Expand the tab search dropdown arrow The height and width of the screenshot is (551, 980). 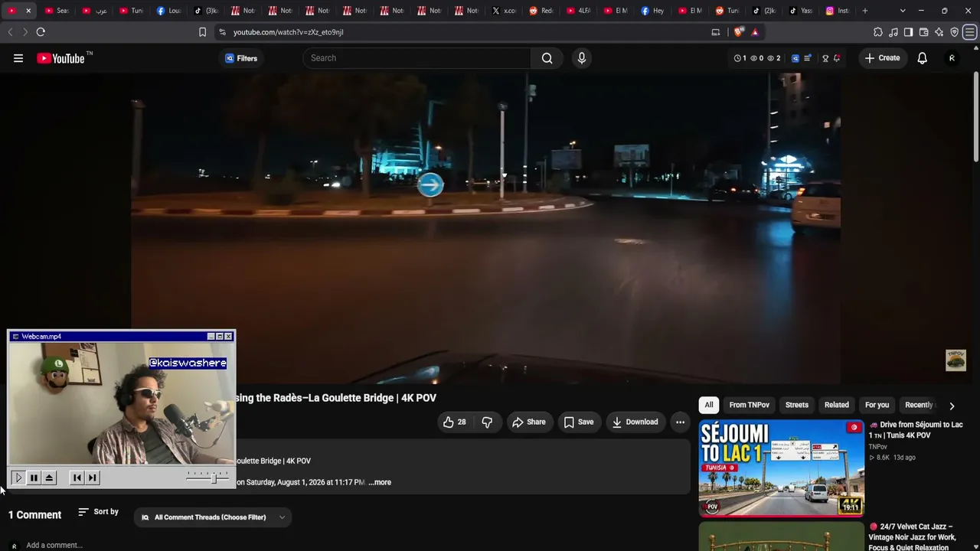tap(903, 11)
